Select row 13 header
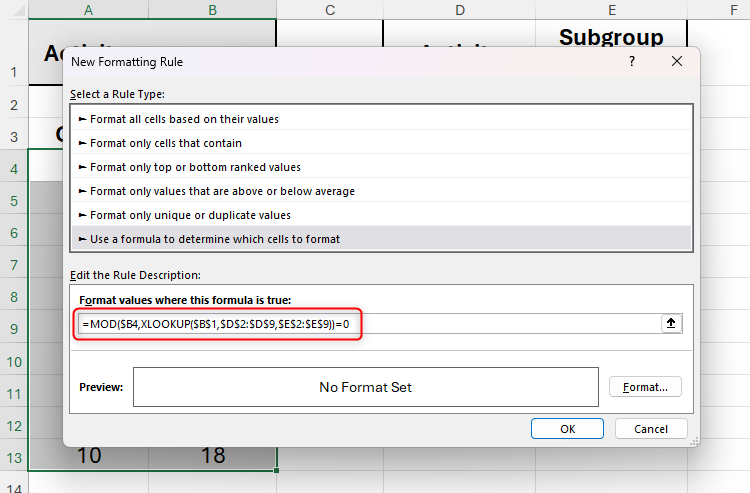The width and height of the screenshot is (750, 493). pyautogui.click(x=14, y=457)
